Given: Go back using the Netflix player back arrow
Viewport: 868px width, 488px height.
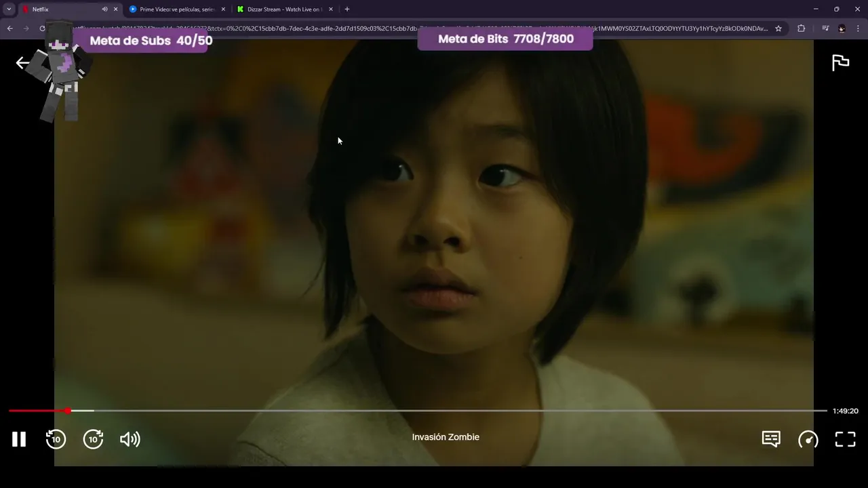Looking at the screenshot, I should point(23,63).
